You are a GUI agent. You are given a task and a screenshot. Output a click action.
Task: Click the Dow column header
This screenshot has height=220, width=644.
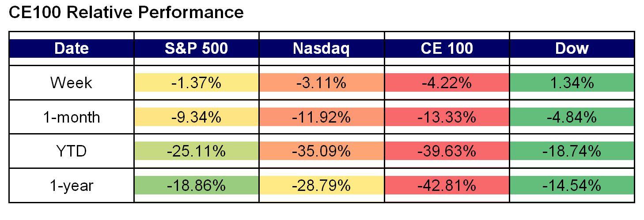(x=572, y=48)
